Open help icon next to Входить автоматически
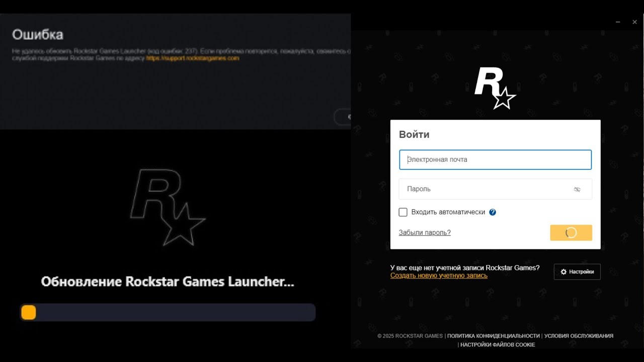The image size is (644, 362). coord(493,212)
